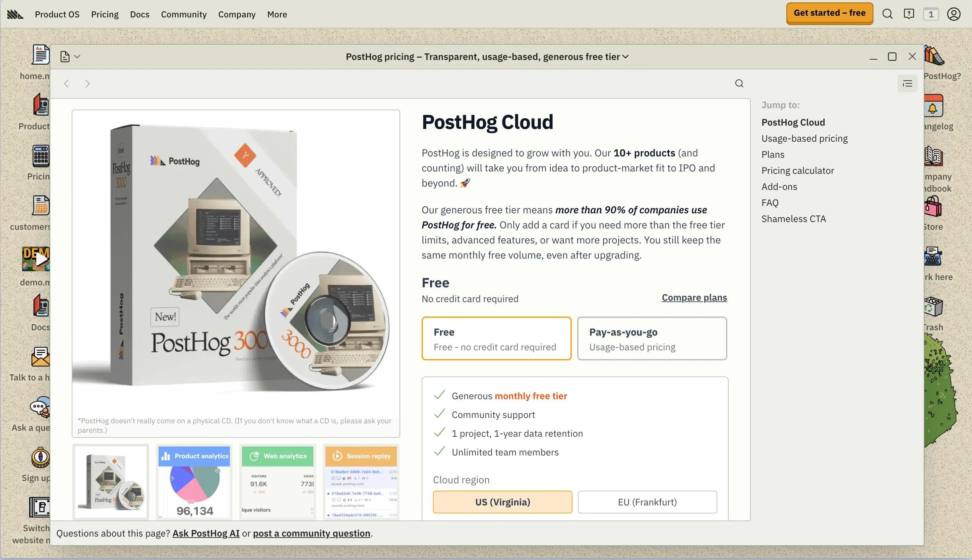Open the Company menu
Screen dimensions: 972x560
[x=237, y=14]
